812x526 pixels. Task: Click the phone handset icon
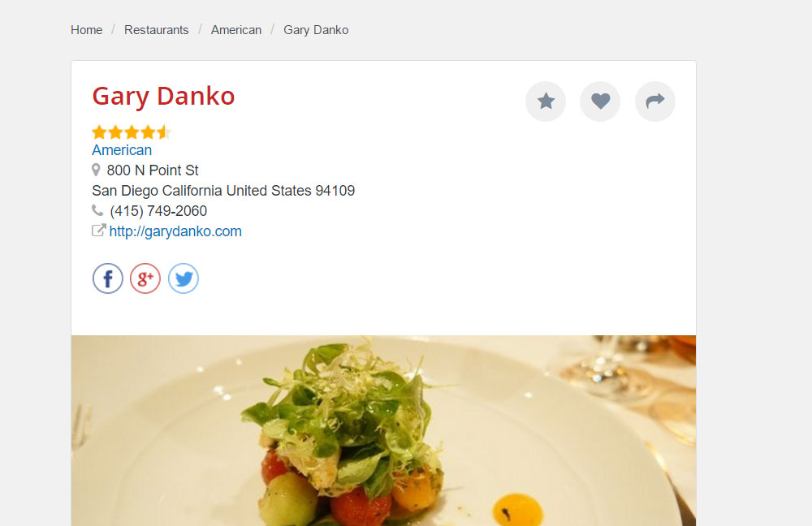[x=97, y=210]
